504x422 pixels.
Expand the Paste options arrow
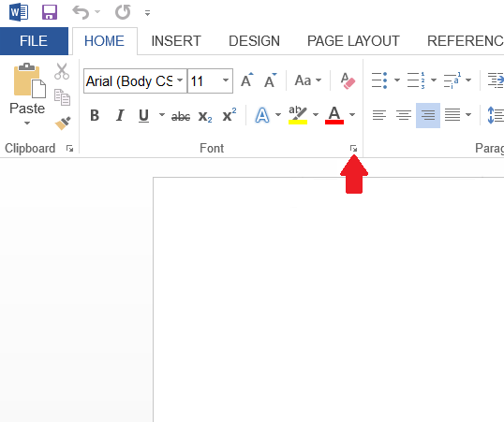point(27,123)
